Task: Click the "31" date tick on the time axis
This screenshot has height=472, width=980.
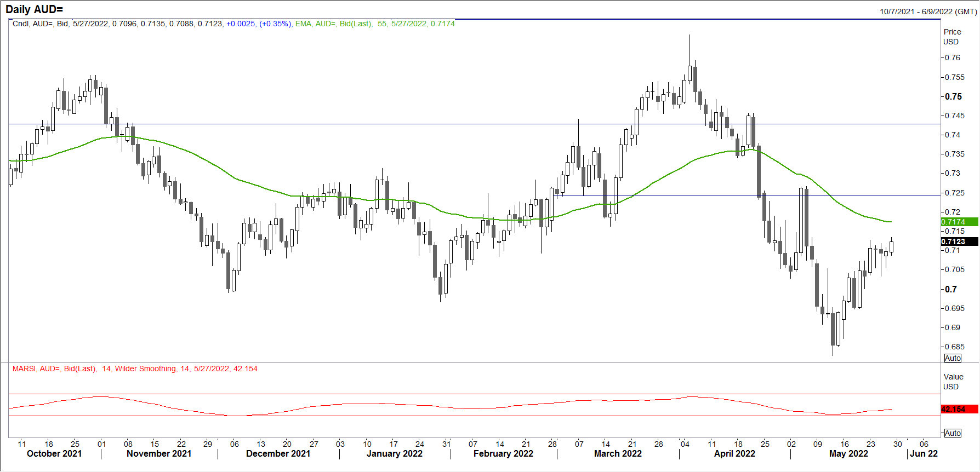Action: tap(447, 444)
